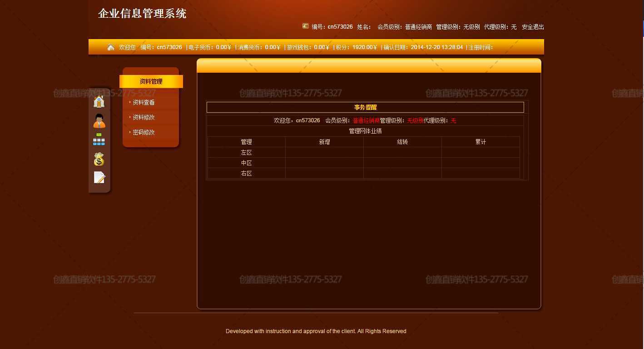This screenshot has width=644, height=349.
Task: Select 密码修改 menu entry
Action: click(144, 132)
